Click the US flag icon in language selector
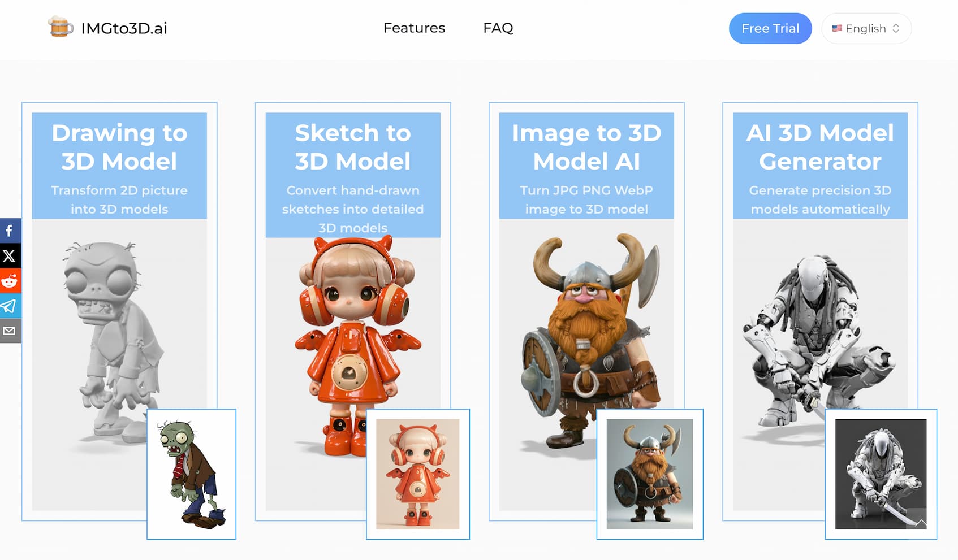 coord(838,29)
